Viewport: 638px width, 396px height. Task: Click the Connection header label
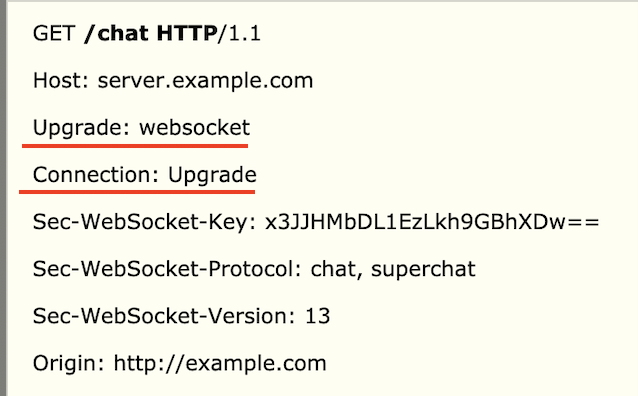(96, 175)
